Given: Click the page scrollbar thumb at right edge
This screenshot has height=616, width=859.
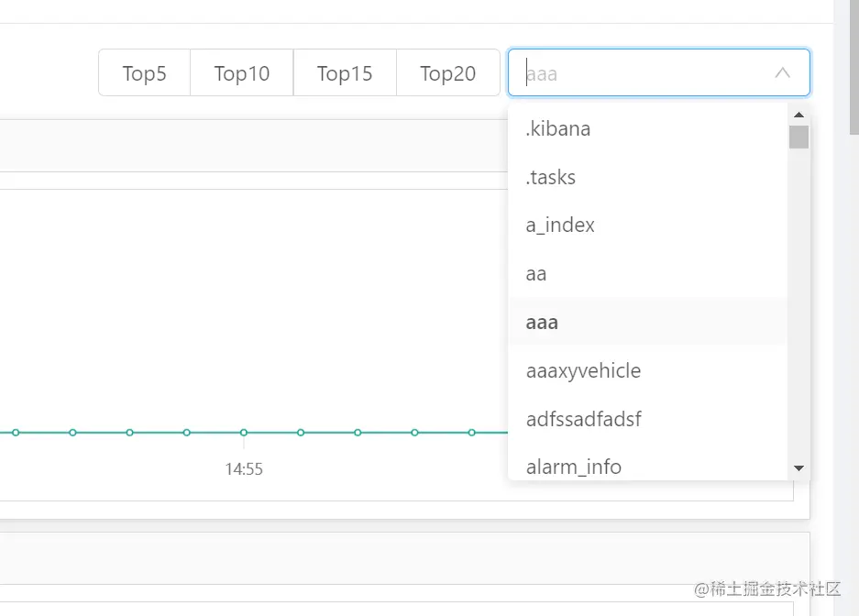Looking at the screenshot, I should click(853, 69).
